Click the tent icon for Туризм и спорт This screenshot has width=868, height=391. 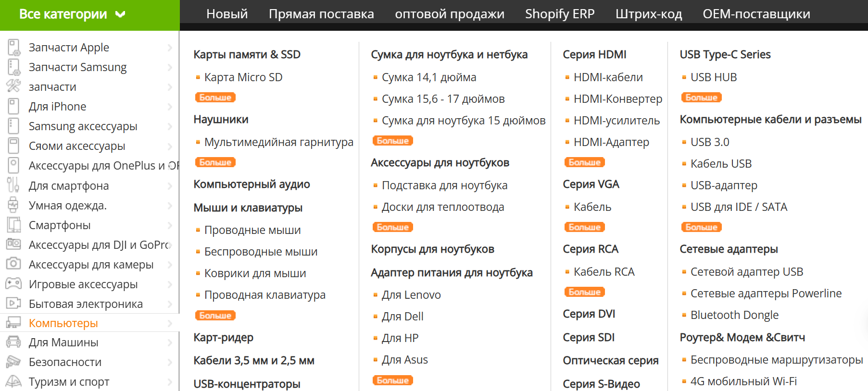click(13, 382)
